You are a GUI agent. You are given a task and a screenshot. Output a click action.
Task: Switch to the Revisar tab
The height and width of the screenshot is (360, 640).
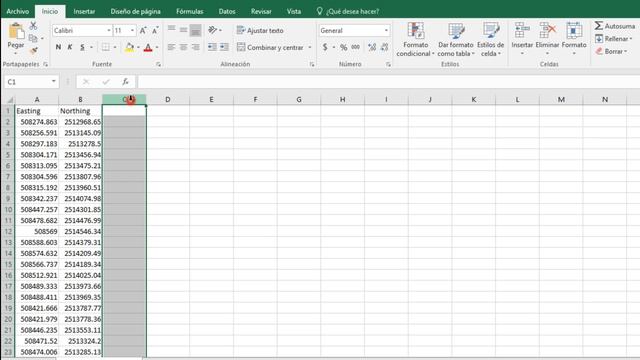tap(261, 11)
